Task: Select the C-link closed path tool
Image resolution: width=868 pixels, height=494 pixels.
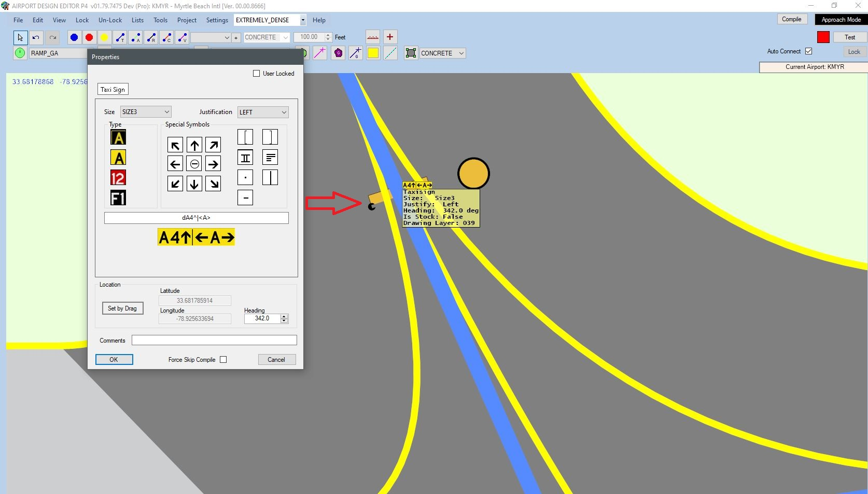Action: (x=166, y=37)
